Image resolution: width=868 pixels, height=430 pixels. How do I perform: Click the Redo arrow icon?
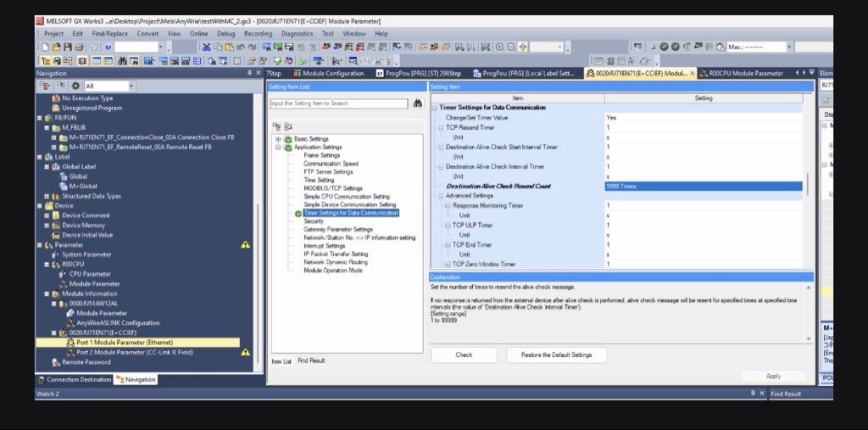253,47
